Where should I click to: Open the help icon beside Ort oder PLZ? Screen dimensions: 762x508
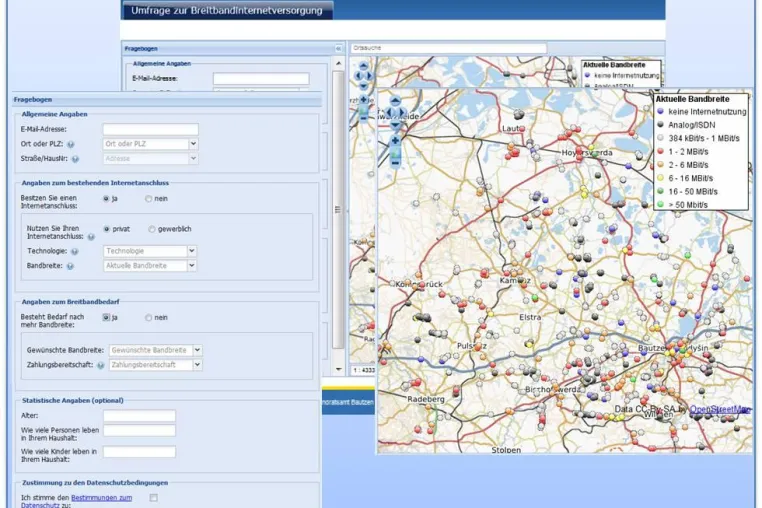coord(71,144)
